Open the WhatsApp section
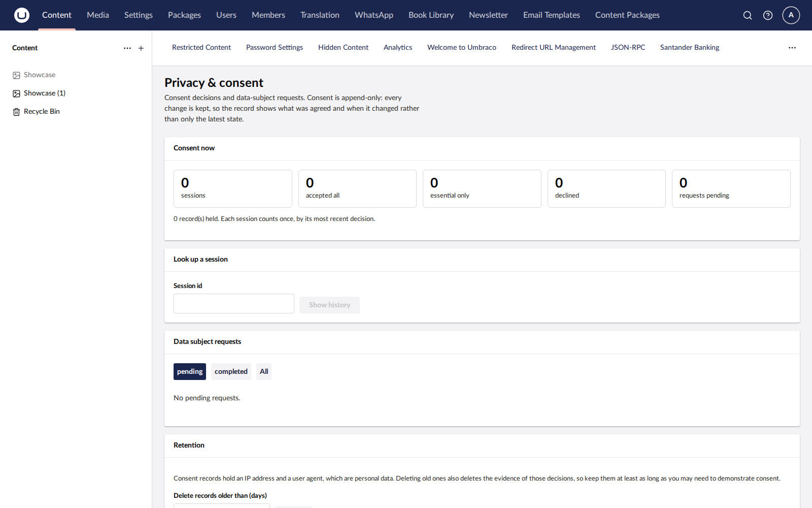Screen dimensions: 812x508 click(374, 15)
